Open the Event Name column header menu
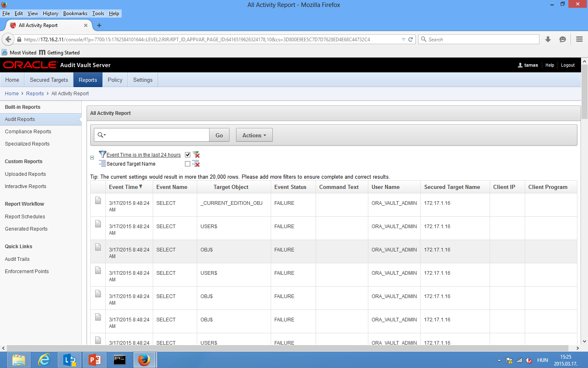This screenshot has width=588, height=368. (x=172, y=187)
